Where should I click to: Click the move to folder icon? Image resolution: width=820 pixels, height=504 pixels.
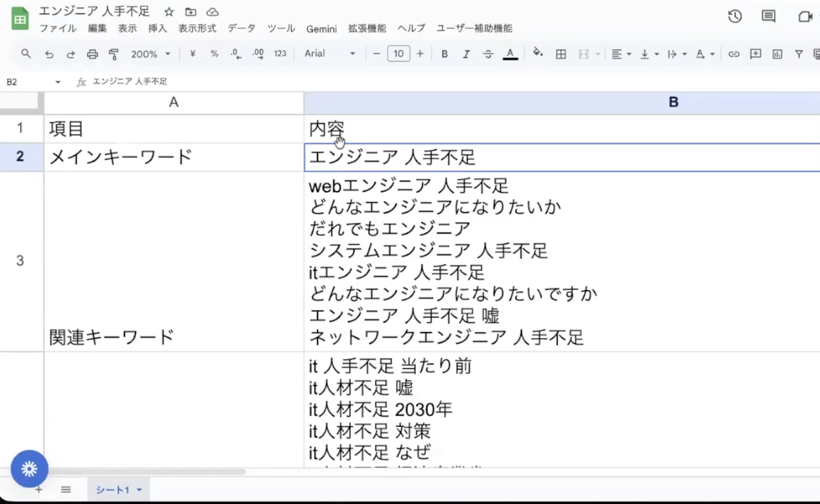pos(191,12)
